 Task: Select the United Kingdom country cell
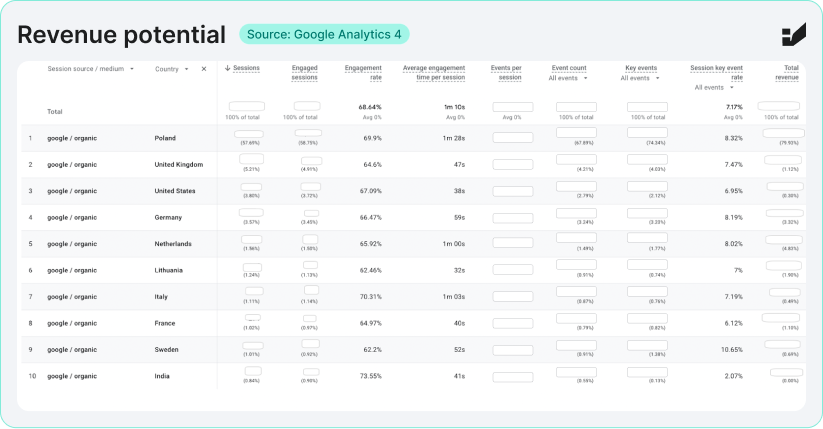click(x=178, y=164)
